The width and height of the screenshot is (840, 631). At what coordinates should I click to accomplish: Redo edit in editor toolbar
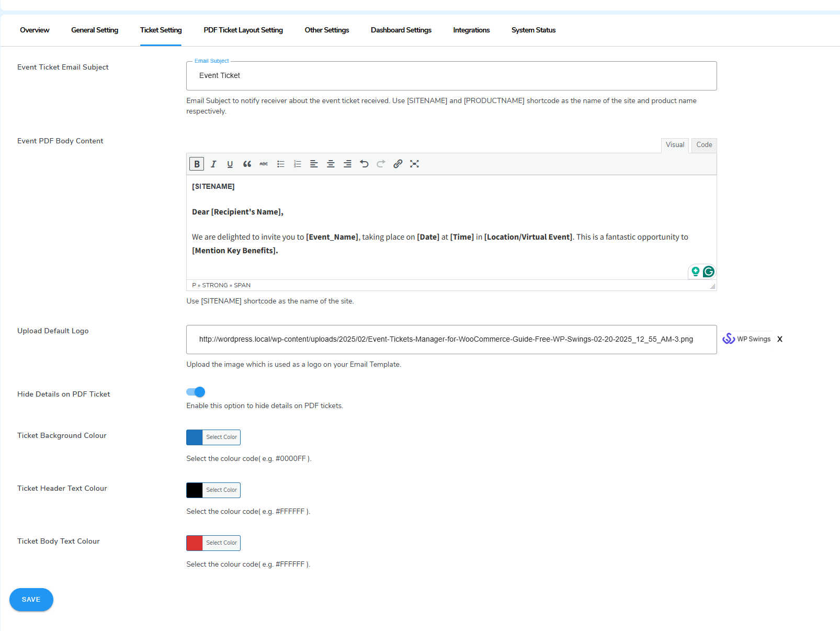click(x=381, y=164)
